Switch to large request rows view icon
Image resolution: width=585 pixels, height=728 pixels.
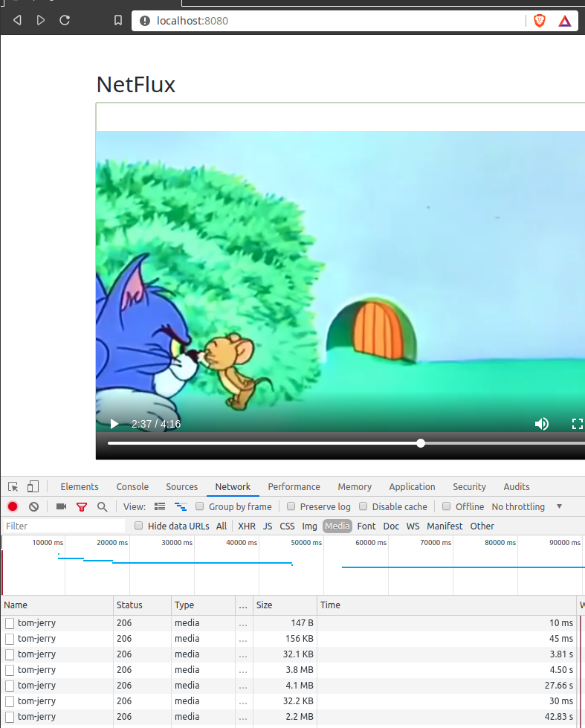point(160,506)
